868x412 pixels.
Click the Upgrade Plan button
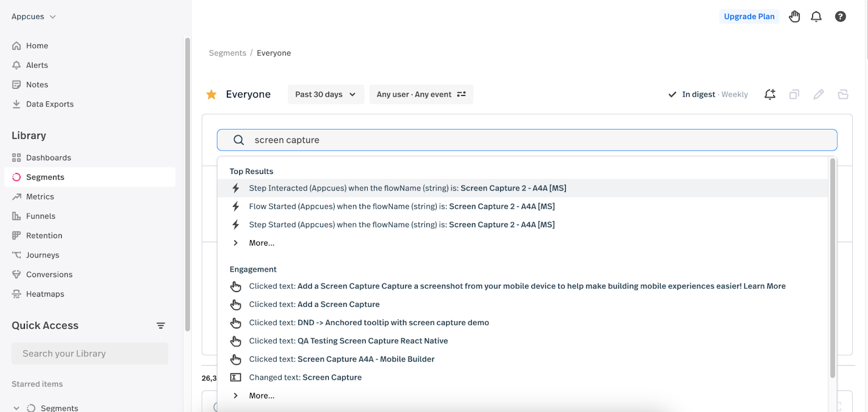(749, 17)
